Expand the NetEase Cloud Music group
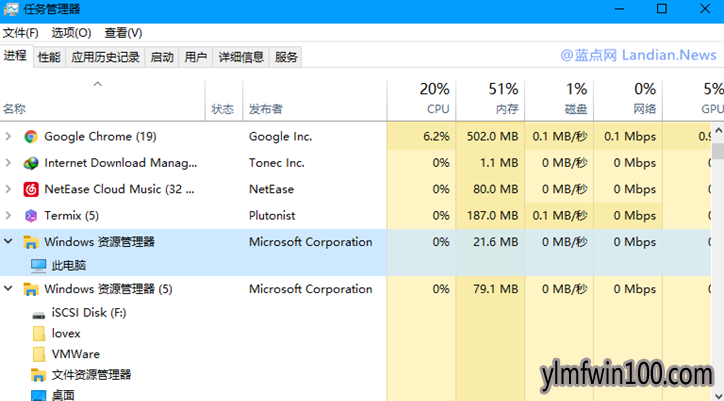 [x=8, y=189]
